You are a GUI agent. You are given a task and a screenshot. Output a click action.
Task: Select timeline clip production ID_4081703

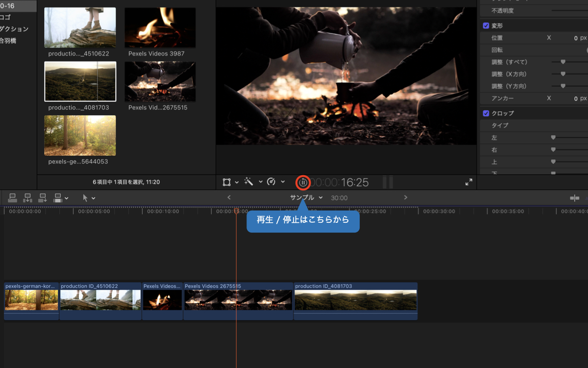coord(356,301)
